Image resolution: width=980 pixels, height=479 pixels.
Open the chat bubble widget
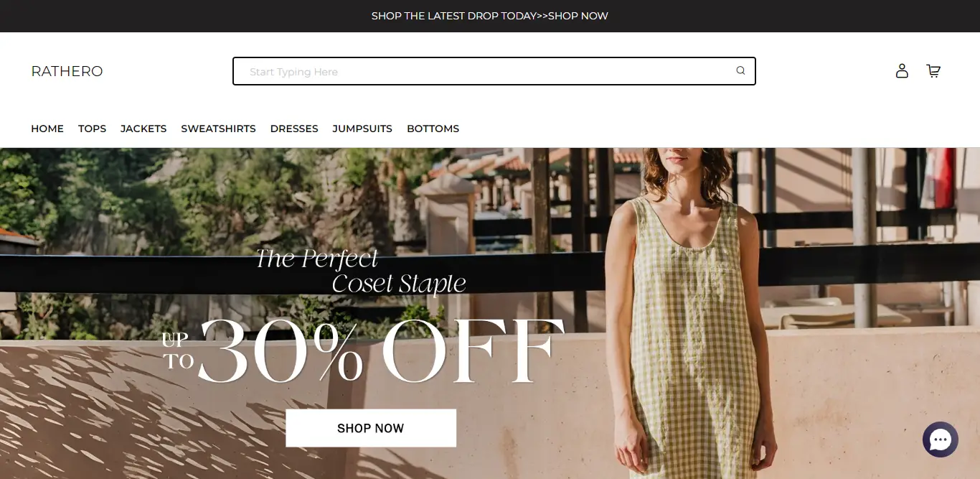click(x=941, y=440)
